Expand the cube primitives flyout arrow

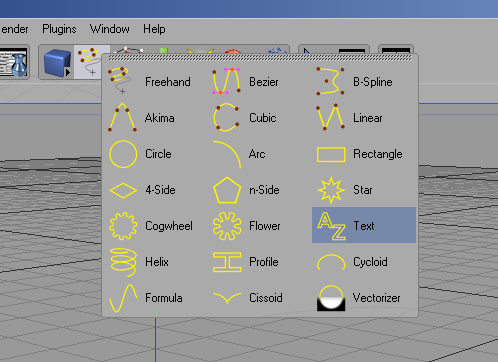[68, 72]
